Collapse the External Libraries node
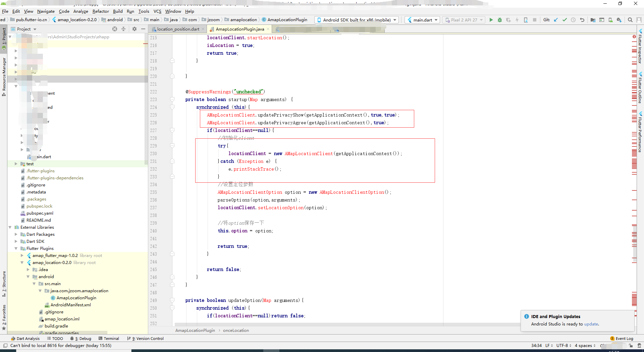644x352 pixels. [x=10, y=227]
